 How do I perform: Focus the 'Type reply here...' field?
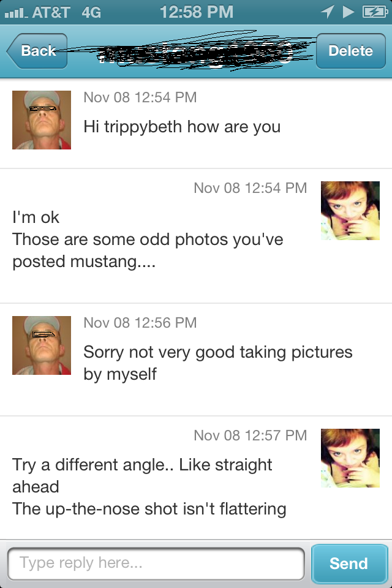coord(156,563)
